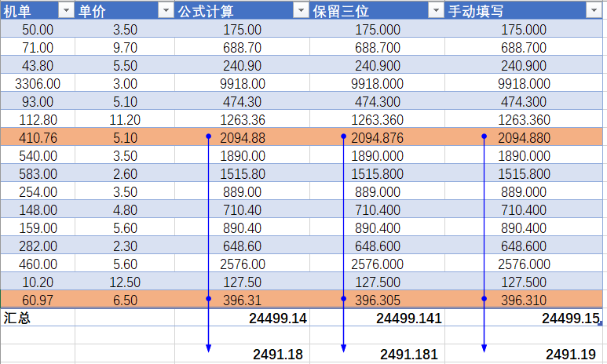Select the unit price cell 12.50
Image resolution: width=607 pixels, height=364 pixels.
(125, 282)
